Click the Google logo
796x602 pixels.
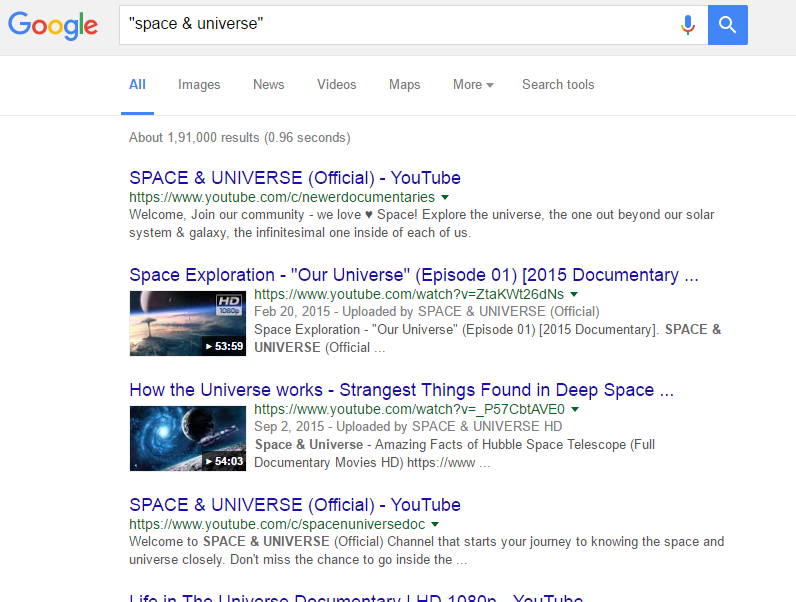[53, 25]
